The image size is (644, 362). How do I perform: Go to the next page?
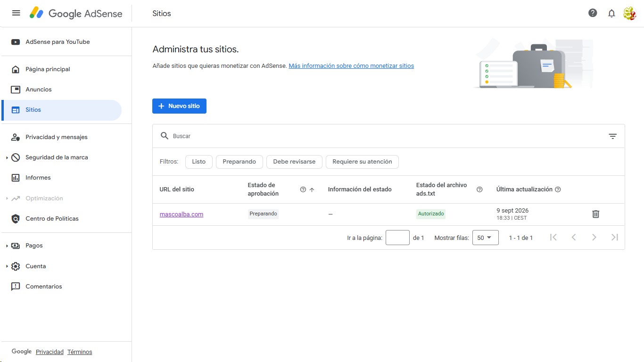(x=594, y=237)
